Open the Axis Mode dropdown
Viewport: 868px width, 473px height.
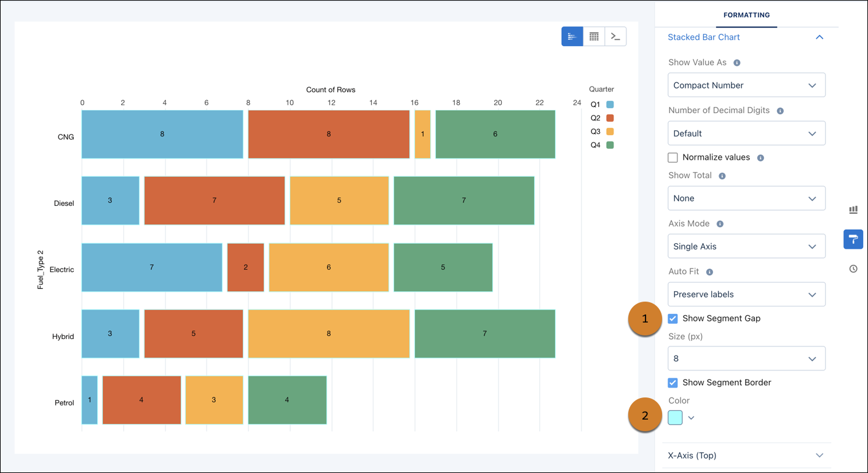click(746, 246)
